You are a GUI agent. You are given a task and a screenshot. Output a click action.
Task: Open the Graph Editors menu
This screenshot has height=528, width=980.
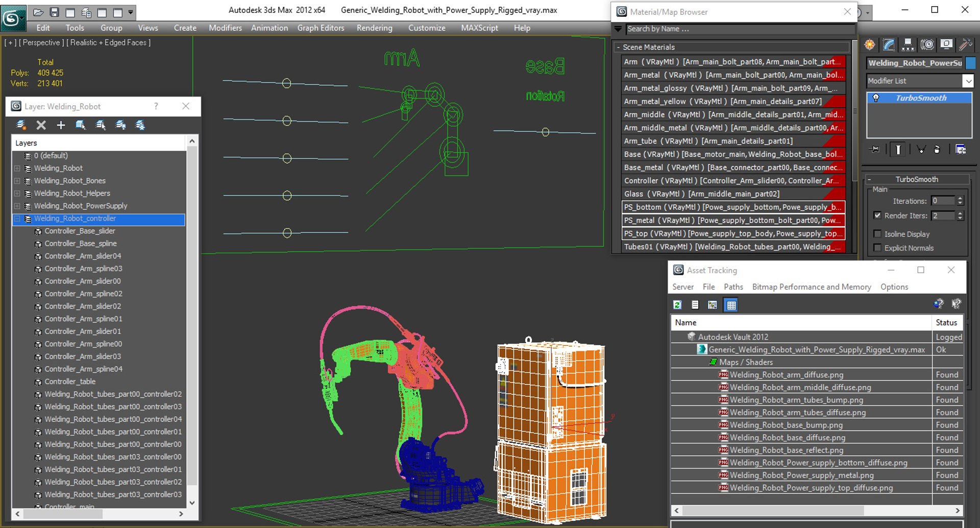321,28
